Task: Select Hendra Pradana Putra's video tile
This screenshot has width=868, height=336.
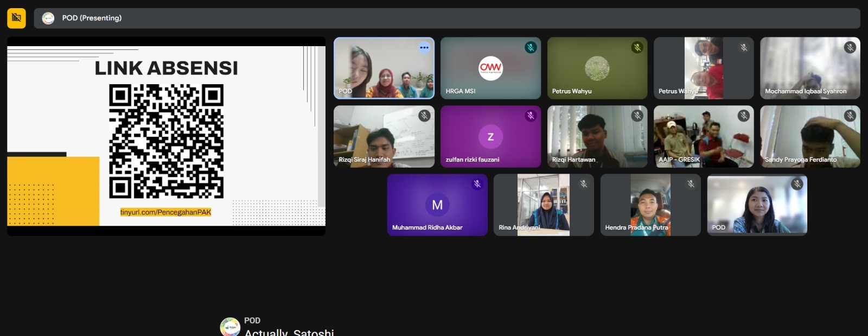Action: point(650,205)
